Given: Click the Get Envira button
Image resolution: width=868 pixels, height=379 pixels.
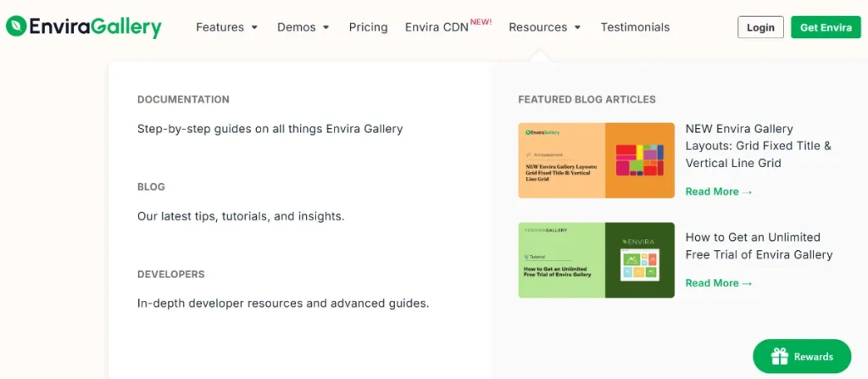Looking at the screenshot, I should click(826, 27).
